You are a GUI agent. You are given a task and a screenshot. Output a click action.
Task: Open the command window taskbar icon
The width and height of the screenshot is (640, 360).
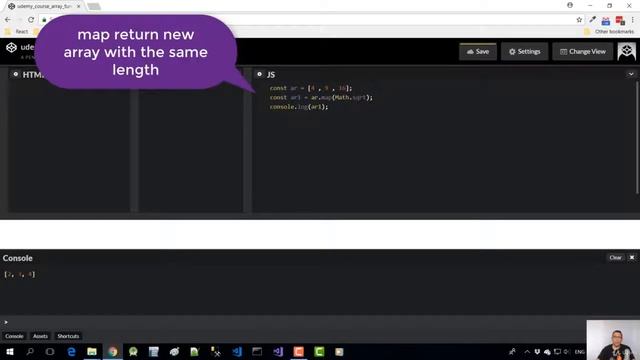click(x=257, y=351)
